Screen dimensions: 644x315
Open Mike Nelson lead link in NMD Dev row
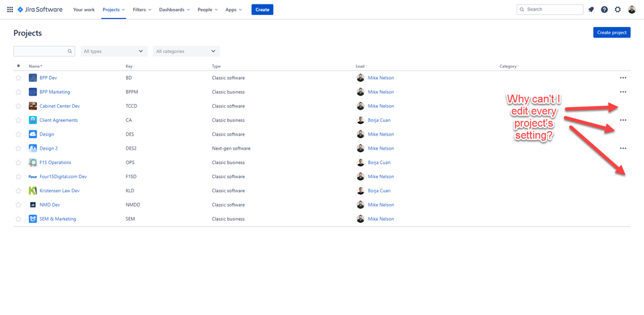381,205
